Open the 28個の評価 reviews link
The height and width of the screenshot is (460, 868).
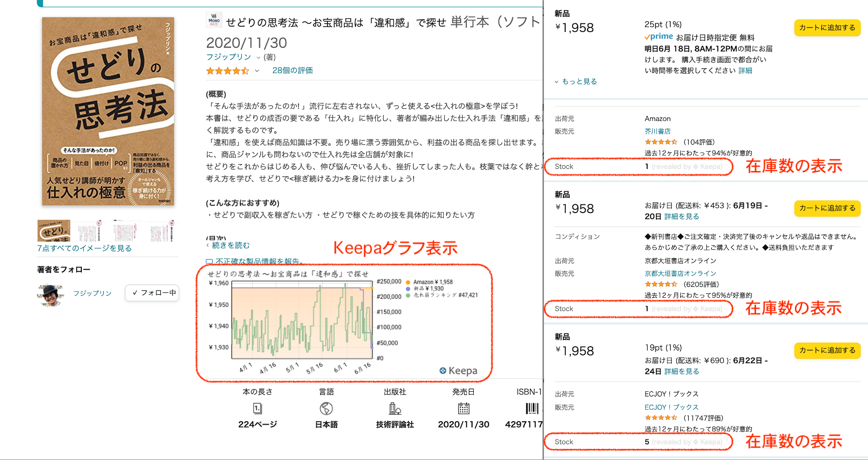292,71
